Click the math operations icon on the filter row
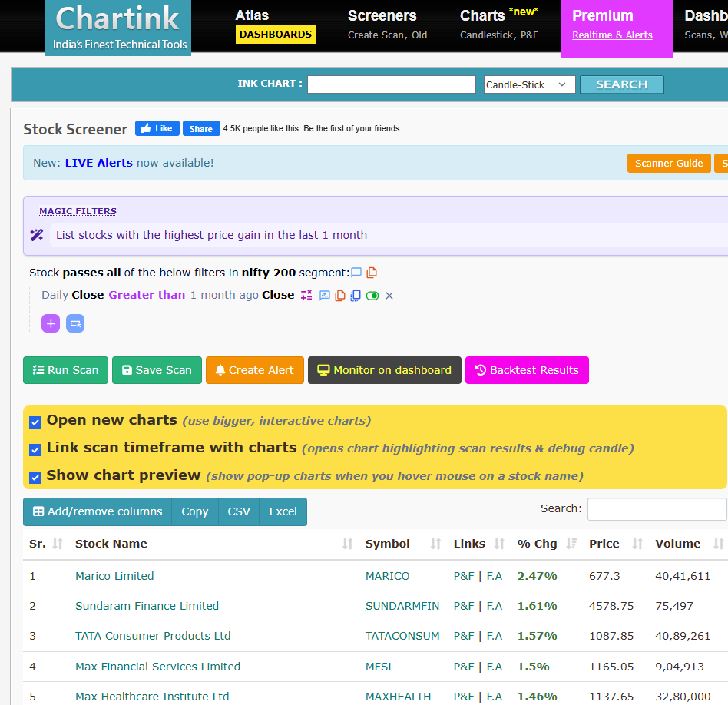 pos(306,296)
